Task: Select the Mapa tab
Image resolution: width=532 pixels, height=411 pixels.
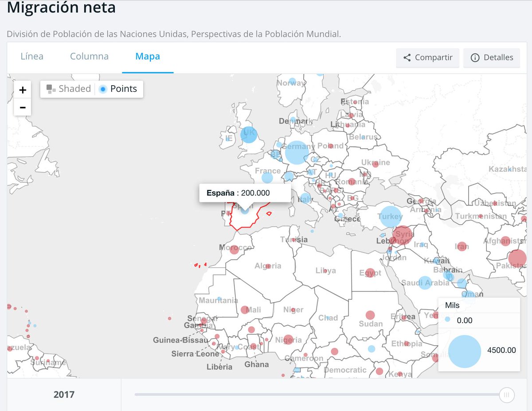Action: pyautogui.click(x=148, y=57)
